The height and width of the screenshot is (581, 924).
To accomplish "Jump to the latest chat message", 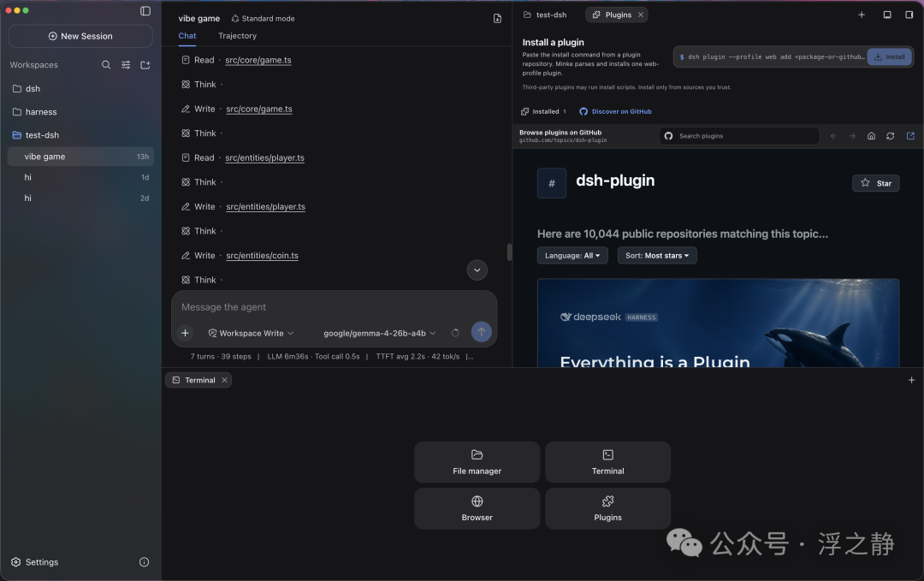I will pyautogui.click(x=477, y=270).
